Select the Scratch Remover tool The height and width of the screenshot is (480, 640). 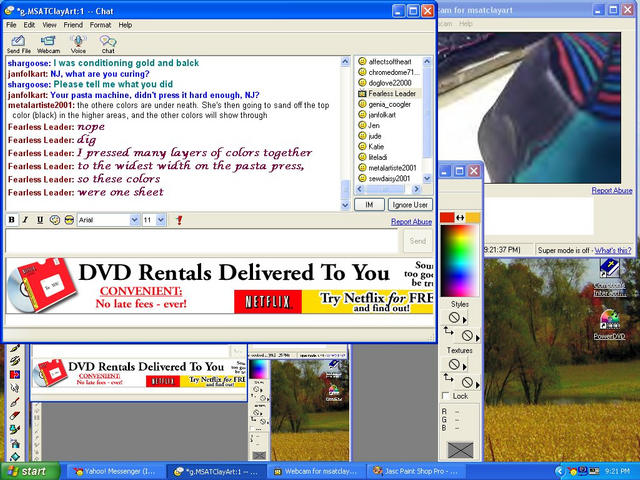tap(15, 402)
